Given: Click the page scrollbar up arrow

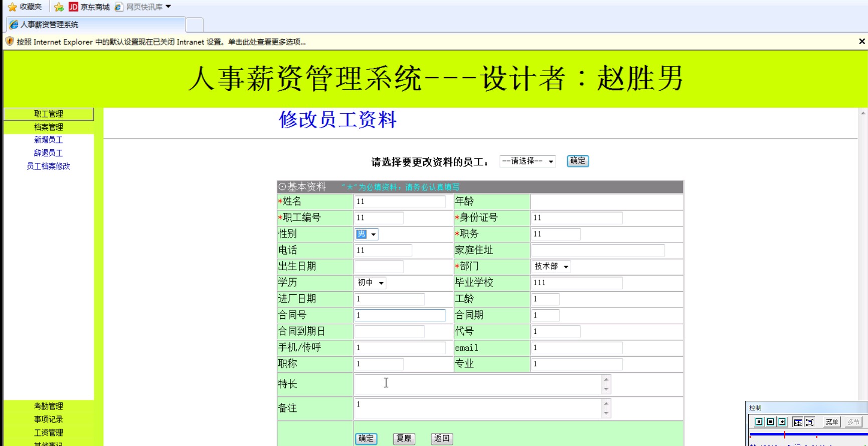Looking at the screenshot, I should coord(863,113).
